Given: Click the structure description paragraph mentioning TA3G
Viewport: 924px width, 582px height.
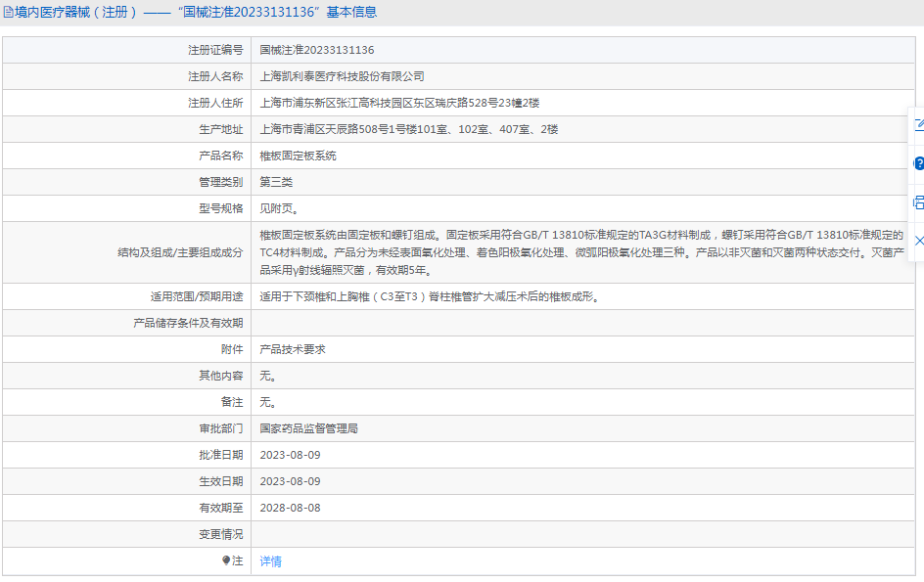Looking at the screenshot, I should coord(582,252).
